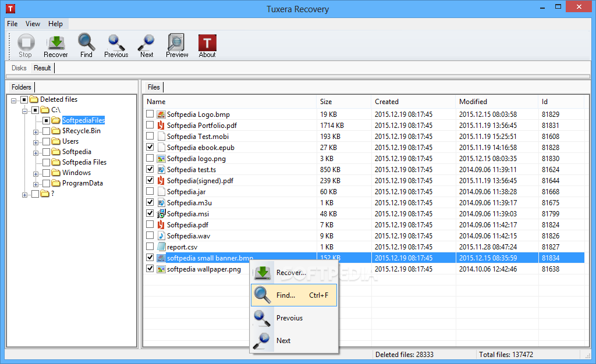
Task: Click the Tuxera app icon in title bar
Action: 10,8
